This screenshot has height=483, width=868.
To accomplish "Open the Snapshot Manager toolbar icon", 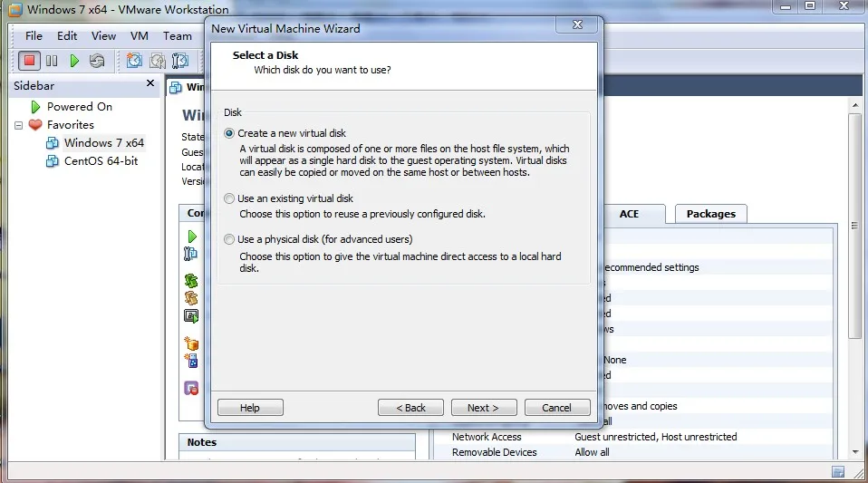I will 180,61.
